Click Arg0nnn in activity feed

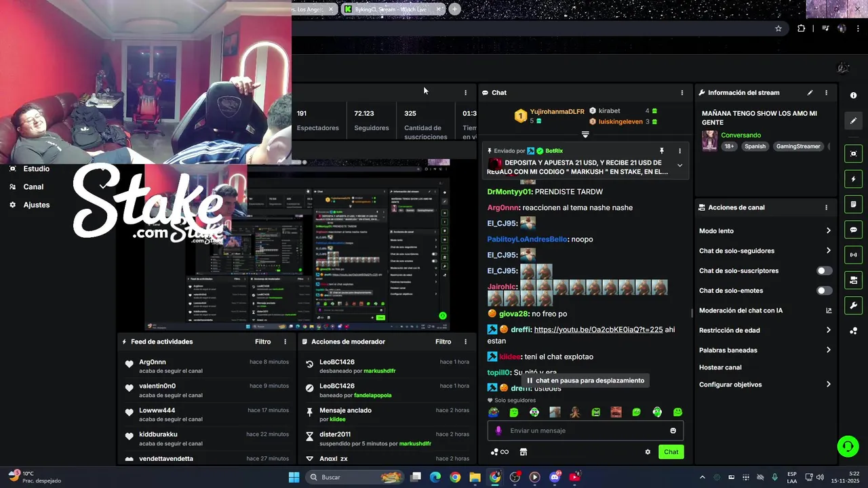click(153, 362)
